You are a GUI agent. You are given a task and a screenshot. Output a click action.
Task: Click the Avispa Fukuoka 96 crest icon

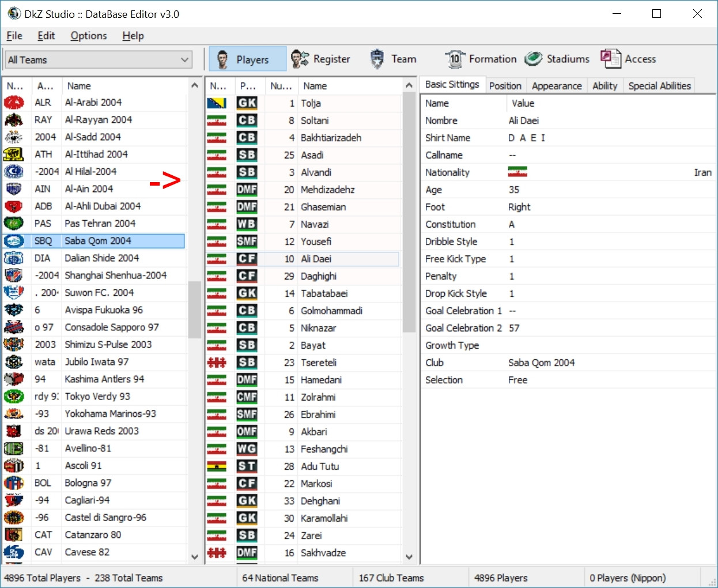tap(14, 310)
